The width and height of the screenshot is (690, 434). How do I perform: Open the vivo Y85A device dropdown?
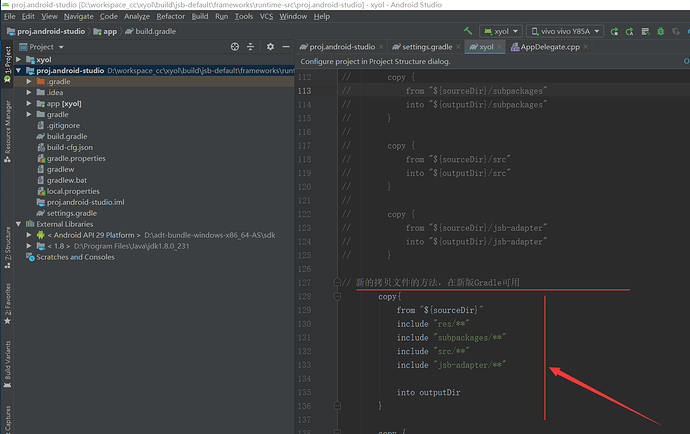pyautogui.click(x=564, y=32)
